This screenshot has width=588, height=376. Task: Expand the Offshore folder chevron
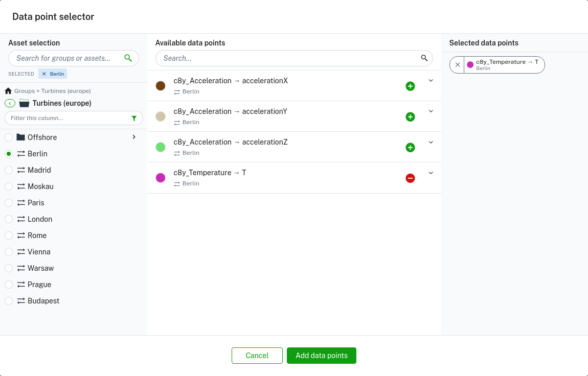click(x=134, y=137)
